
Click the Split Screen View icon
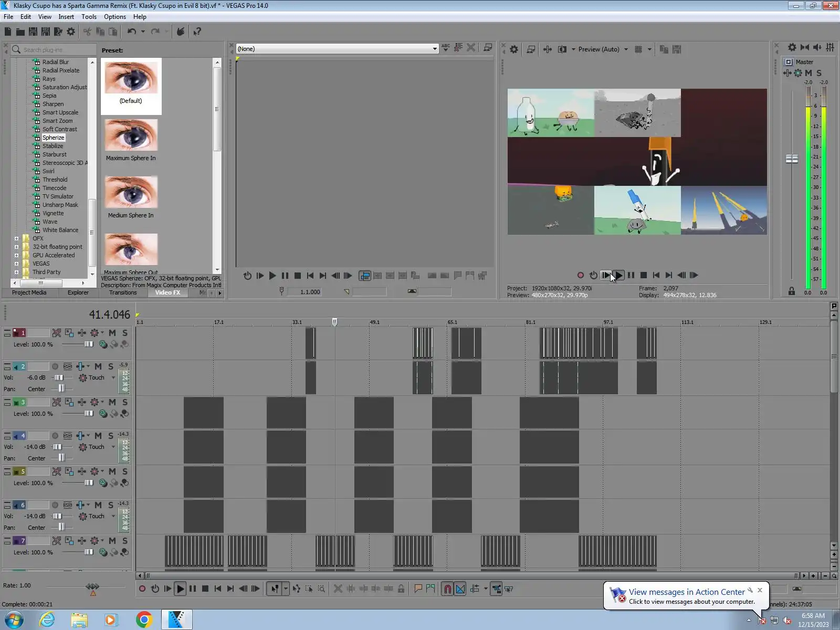562,49
